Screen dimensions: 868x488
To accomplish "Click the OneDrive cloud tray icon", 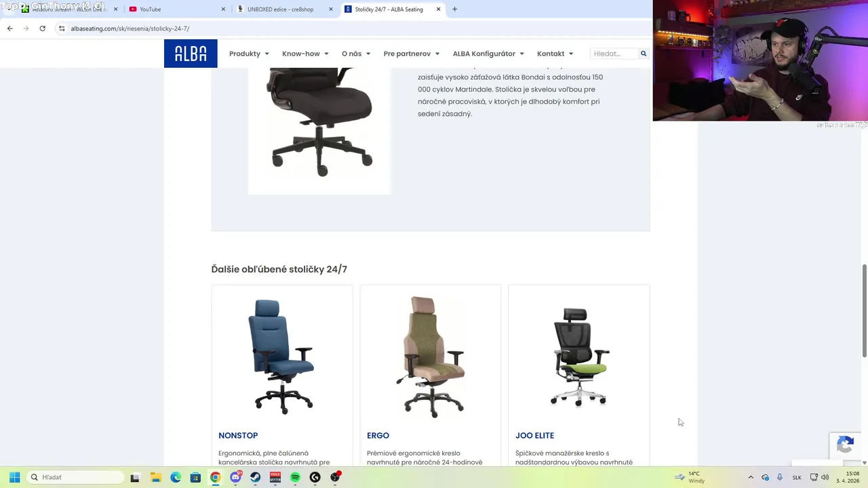I will [x=765, y=477].
